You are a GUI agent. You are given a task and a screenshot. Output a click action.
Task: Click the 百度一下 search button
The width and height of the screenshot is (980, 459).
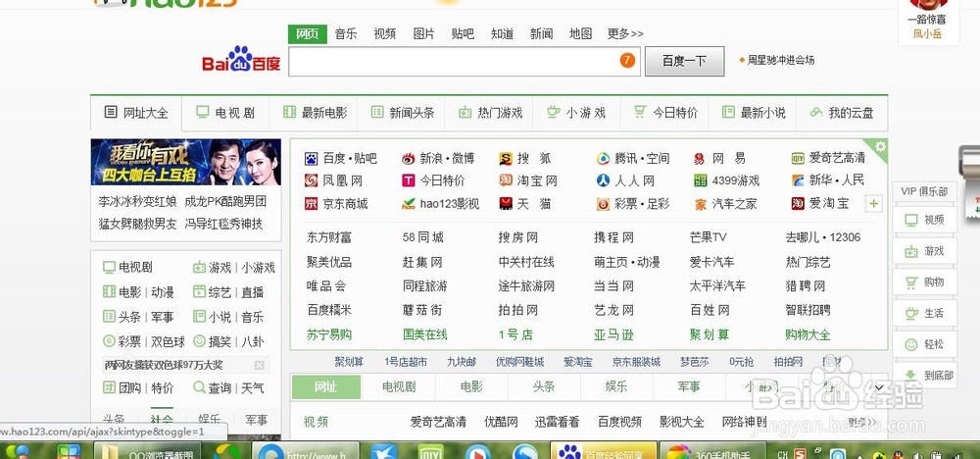[x=684, y=61]
